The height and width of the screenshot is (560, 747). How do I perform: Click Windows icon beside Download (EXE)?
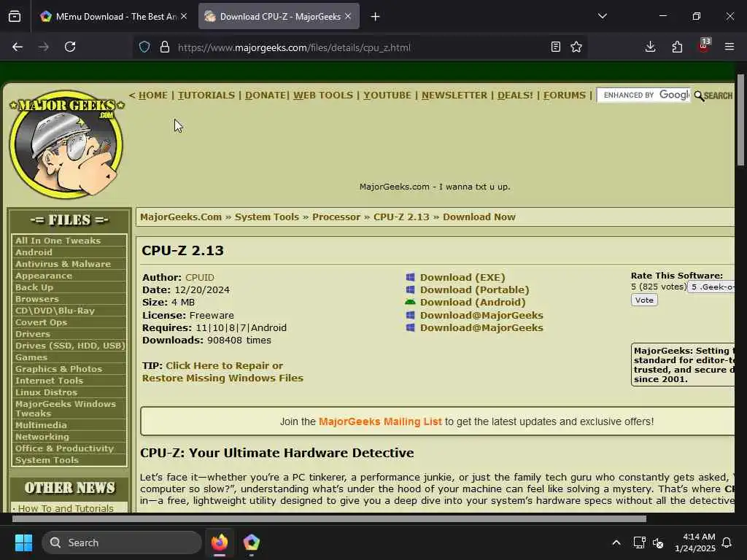(410, 277)
